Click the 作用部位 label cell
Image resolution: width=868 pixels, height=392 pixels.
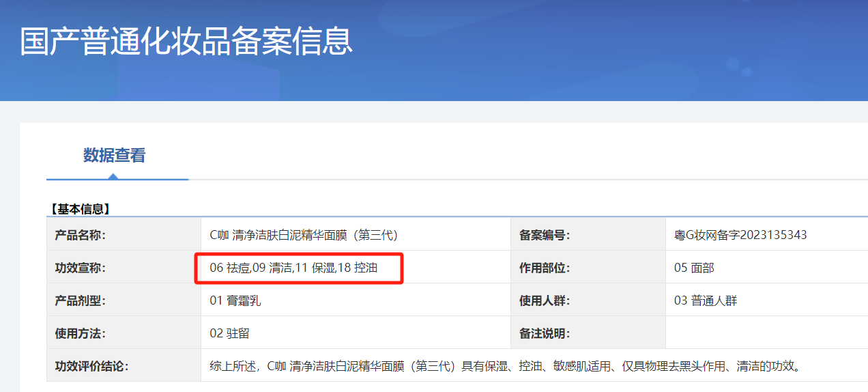pos(545,268)
